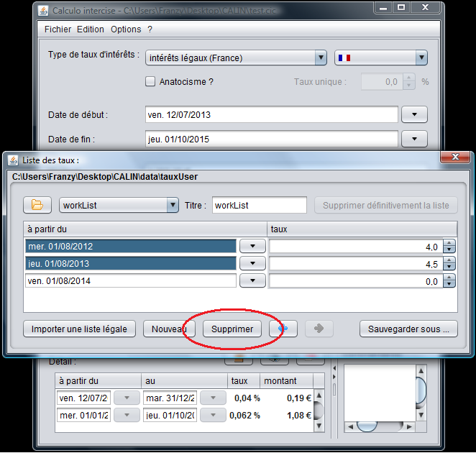The image size is (476, 453).
Task: Click right panel horizontal scrollbar left arrow
Action: (350, 426)
